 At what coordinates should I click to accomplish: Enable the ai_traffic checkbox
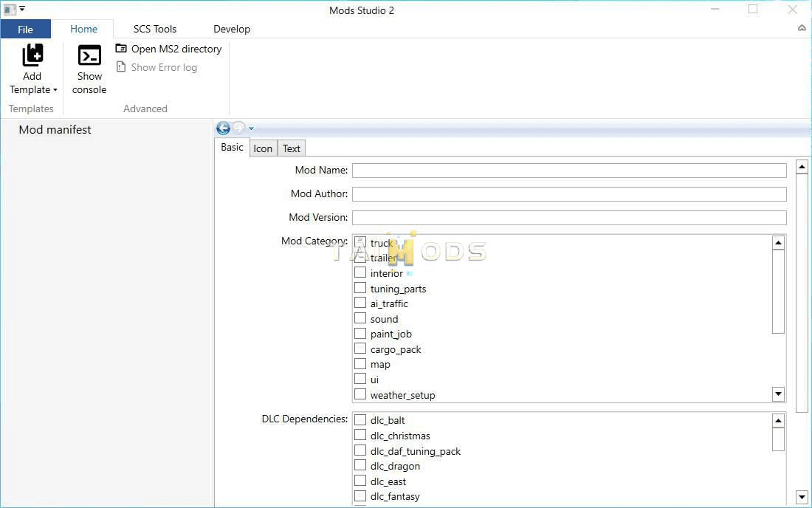pyautogui.click(x=360, y=303)
